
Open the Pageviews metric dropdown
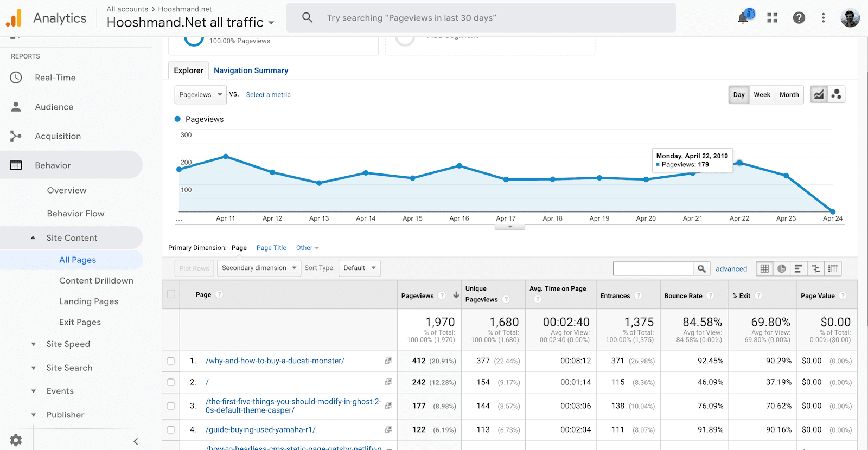click(x=201, y=94)
